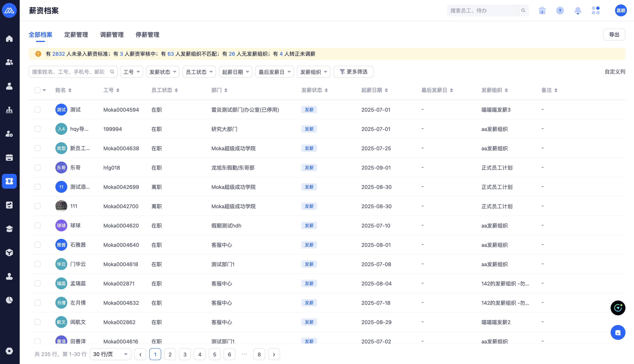Open the gift icon in the header

tap(542, 11)
